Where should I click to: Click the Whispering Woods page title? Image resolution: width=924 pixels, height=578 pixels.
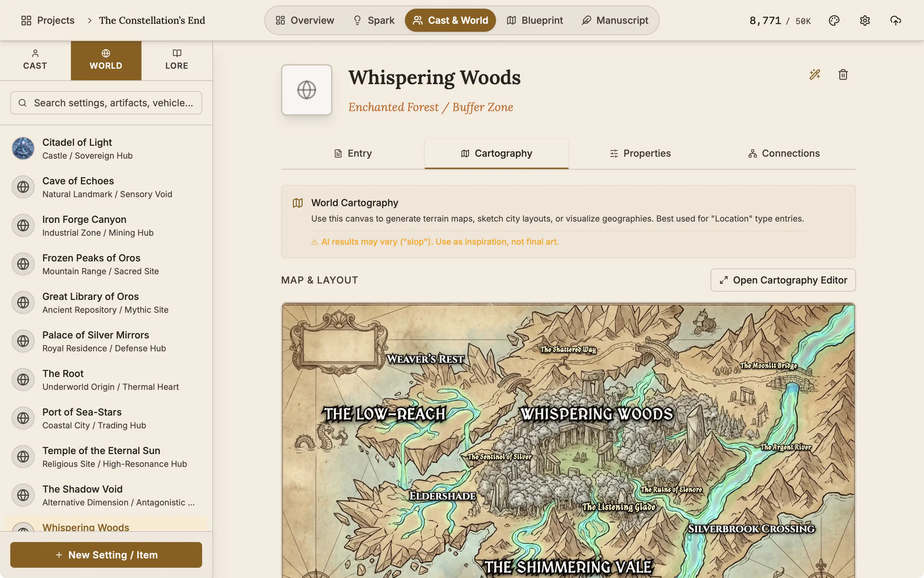(x=434, y=78)
